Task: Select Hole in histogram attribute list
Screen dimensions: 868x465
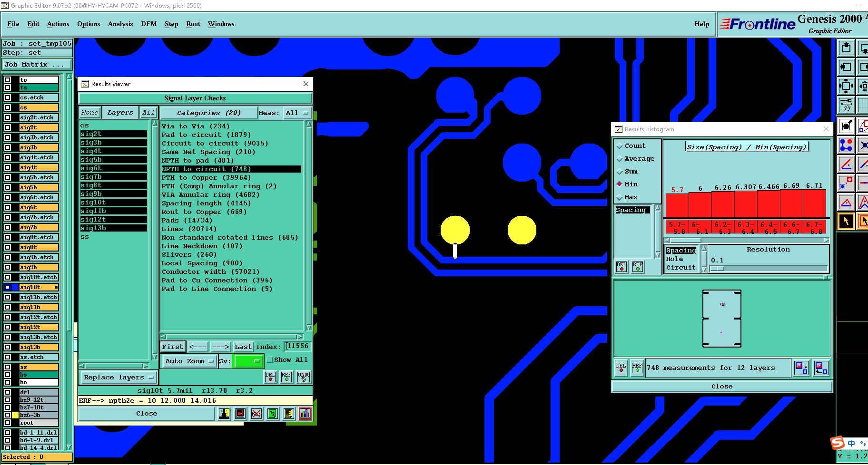Action: point(675,259)
